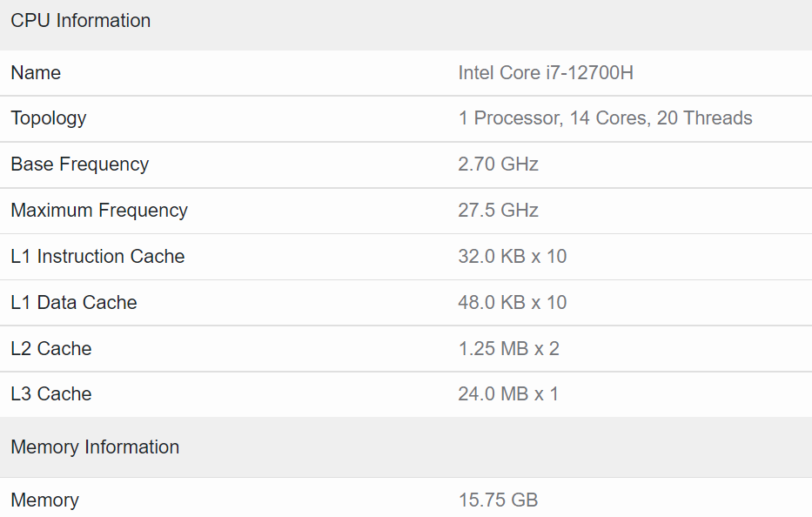Select the L3 Cache label
This screenshot has width=812, height=517.
coord(51,394)
